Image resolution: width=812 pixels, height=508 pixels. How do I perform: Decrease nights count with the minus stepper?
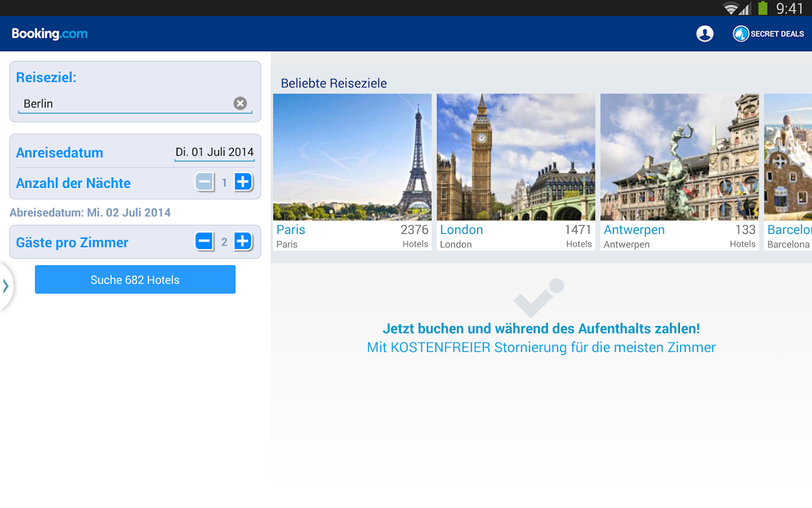coord(205,182)
